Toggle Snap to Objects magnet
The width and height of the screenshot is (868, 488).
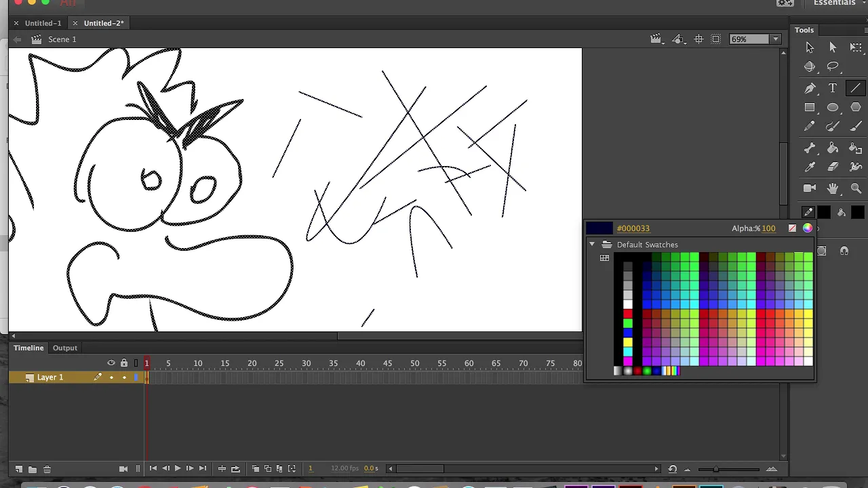pos(844,251)
